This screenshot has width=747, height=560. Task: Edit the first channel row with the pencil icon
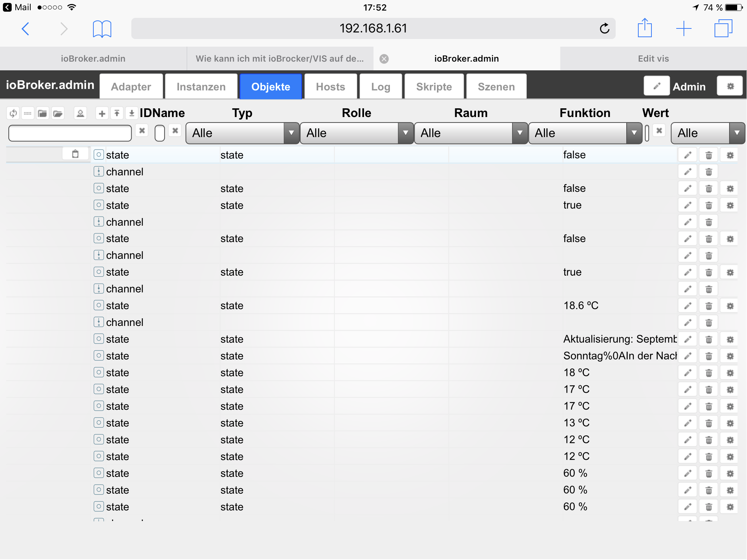pos(688,172)
